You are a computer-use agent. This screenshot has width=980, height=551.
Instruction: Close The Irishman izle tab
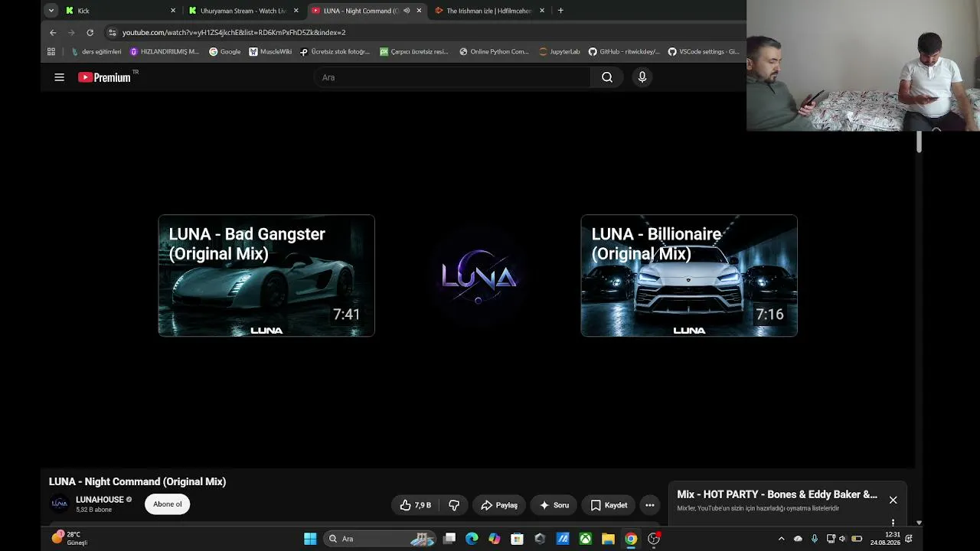pyautogui.click(x=542, y=11)
